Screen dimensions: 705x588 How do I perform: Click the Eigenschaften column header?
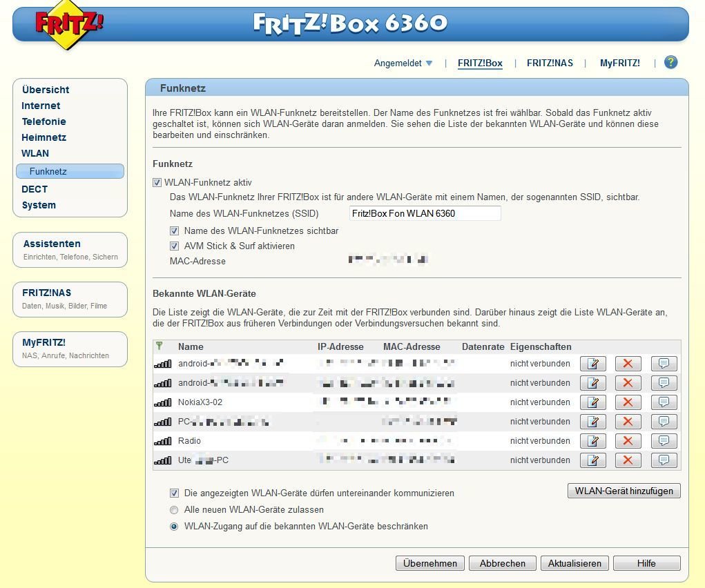pyautogui.click(x=541, y=346)
